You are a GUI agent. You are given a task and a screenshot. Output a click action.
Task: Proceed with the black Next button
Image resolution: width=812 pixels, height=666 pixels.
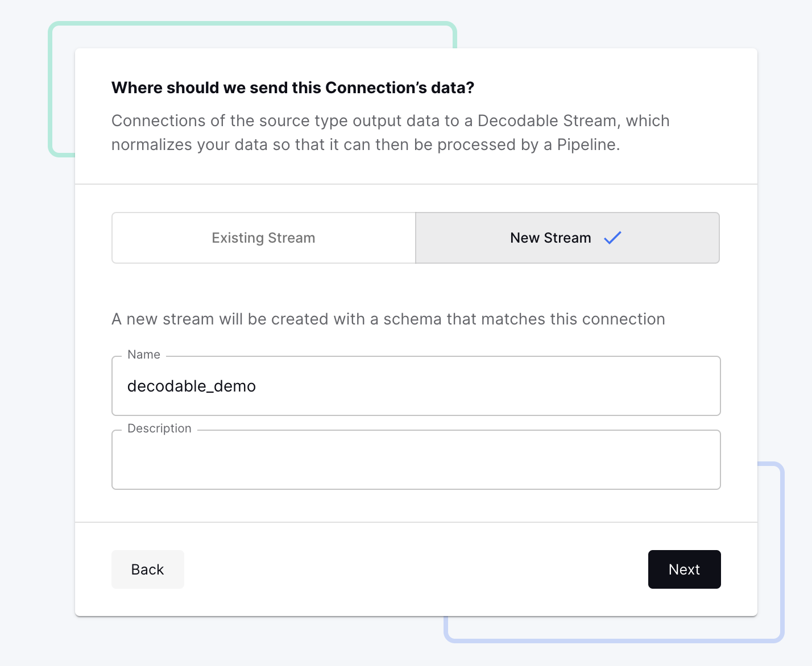[684, 569]
